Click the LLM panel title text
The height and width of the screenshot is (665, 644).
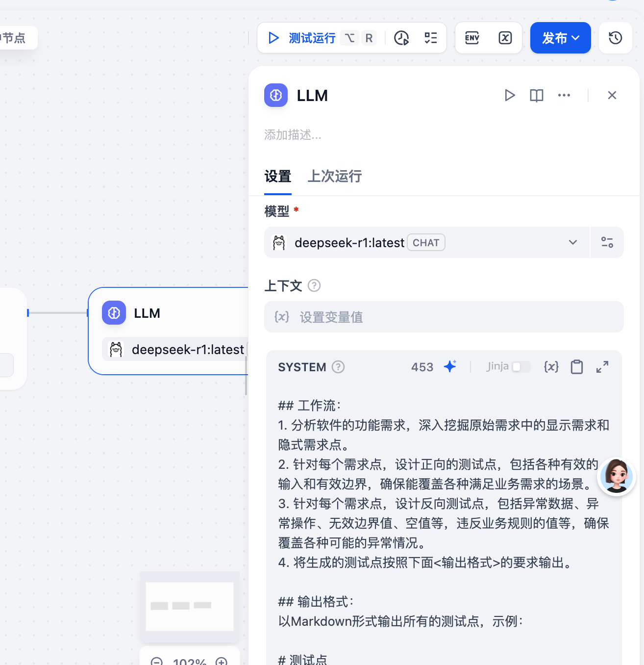(x=312, y=96)
